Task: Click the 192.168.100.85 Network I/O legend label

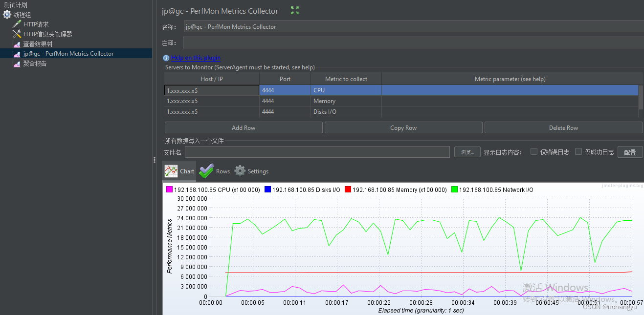Action: pyautogui.click(x=496, y=189)
